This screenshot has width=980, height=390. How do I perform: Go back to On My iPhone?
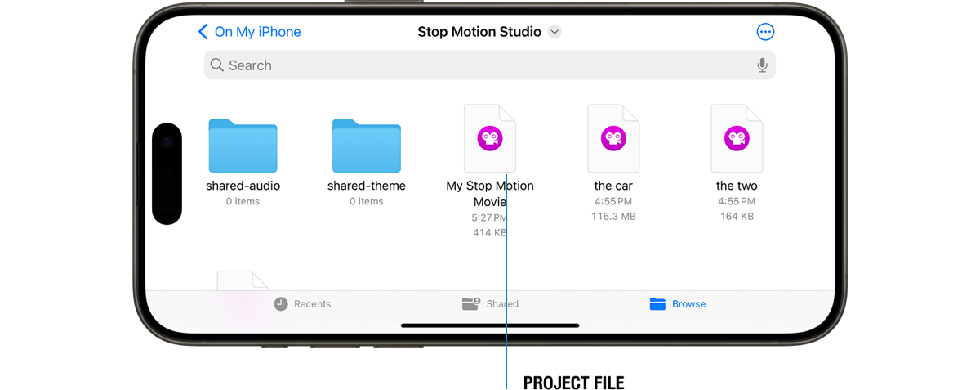coord(249,32)
